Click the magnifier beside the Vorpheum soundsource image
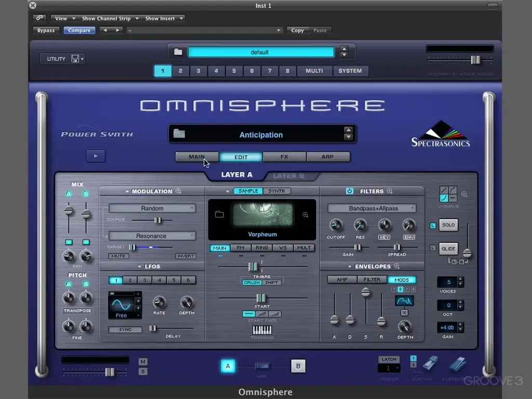532x399 pixels. 305,215
